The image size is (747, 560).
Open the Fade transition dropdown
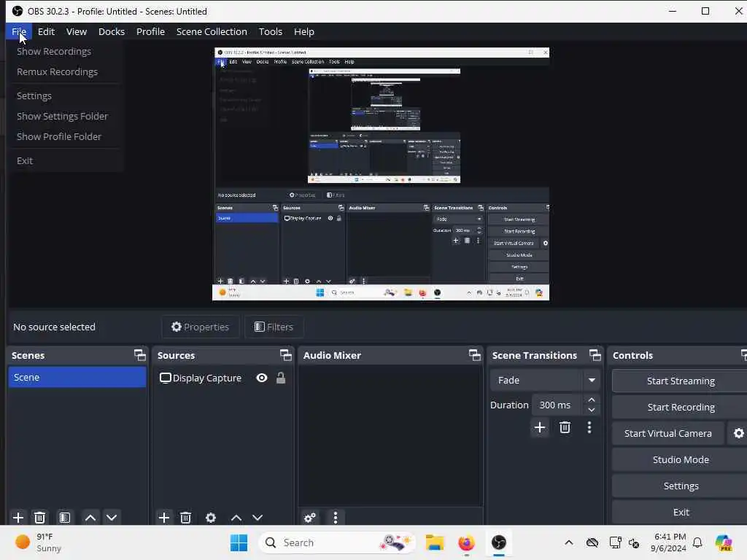tap(544, 380)
